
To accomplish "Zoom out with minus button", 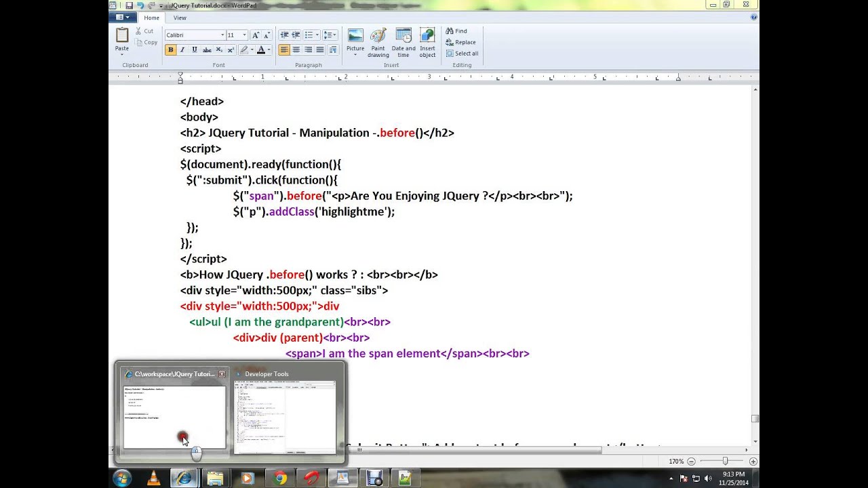I will (691, 461).
